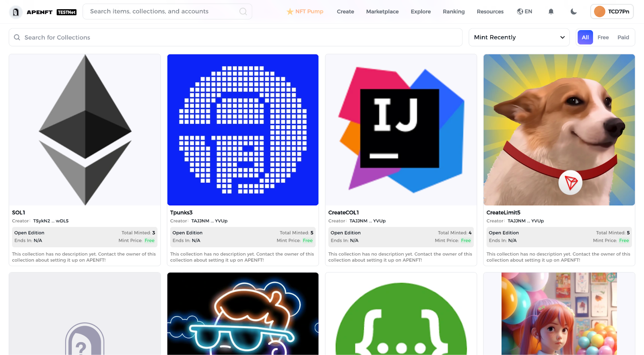Click the collections search magnifier icon
This screenshot has height=355, width=644.
[x=17, y=37]
